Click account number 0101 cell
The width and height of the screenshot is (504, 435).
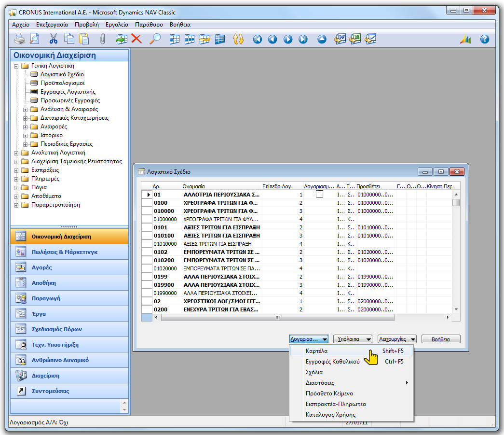coord(166,227)
